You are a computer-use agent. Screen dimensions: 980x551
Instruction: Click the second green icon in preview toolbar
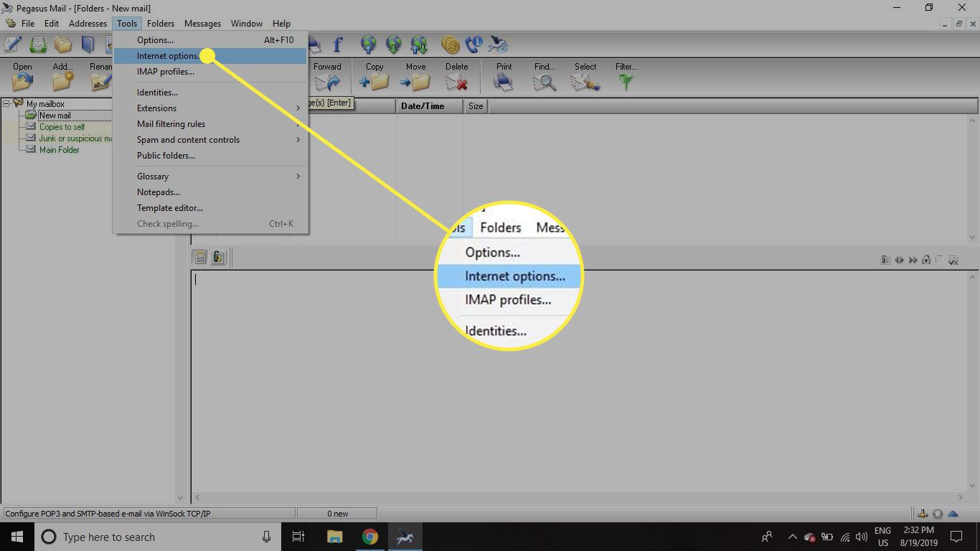[219, 257]
